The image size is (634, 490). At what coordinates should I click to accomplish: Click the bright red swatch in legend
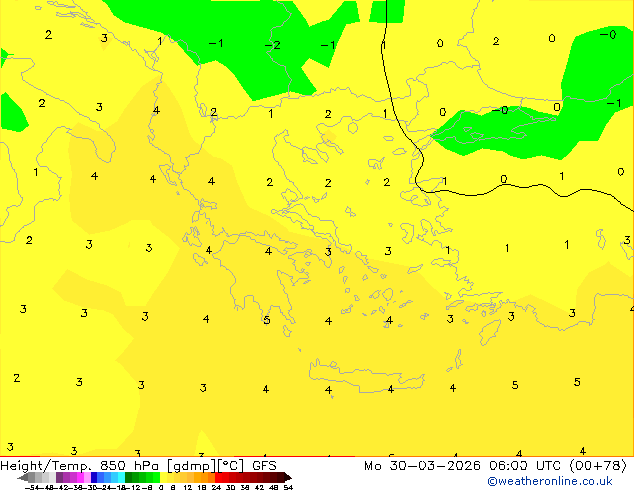(x=219, y=477)
